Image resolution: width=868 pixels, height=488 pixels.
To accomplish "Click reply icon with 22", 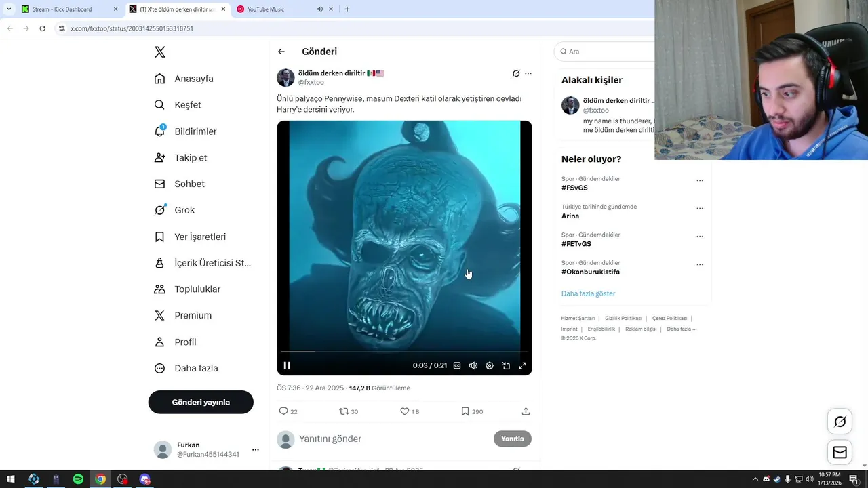I will 288,411.
